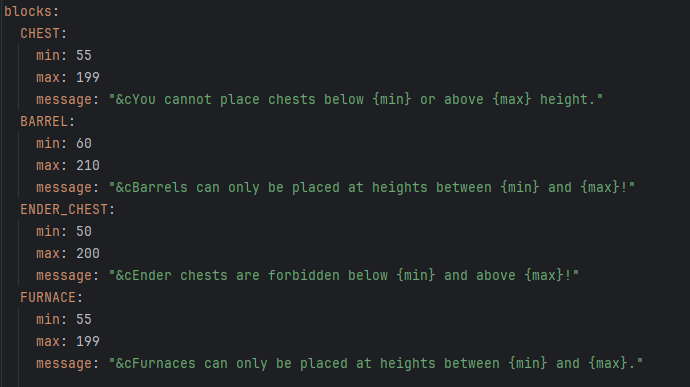
Task: Click the BARREL max value 210
Action: [88, 166]
